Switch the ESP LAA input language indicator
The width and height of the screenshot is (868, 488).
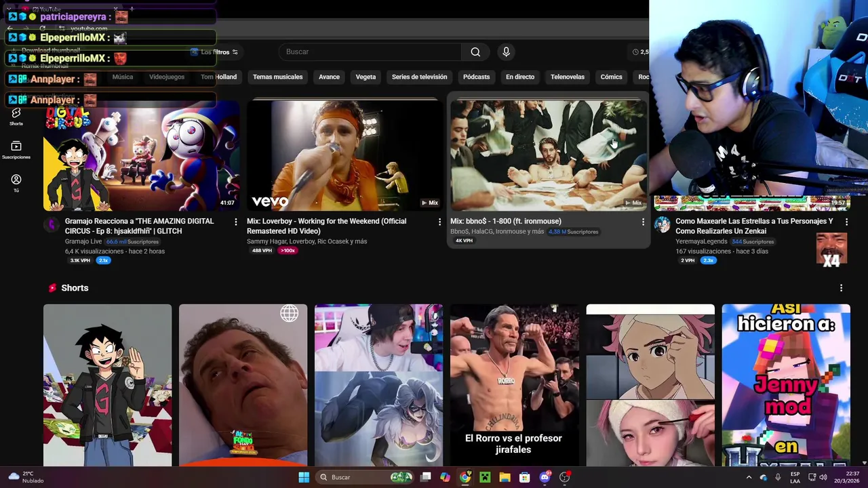pyautogui.click(x=795, y=477)
